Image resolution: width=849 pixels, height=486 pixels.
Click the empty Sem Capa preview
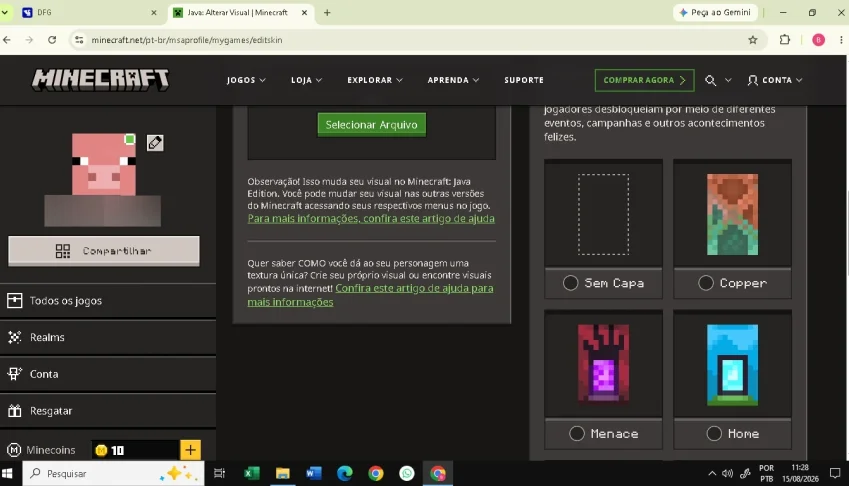[603, 214]
